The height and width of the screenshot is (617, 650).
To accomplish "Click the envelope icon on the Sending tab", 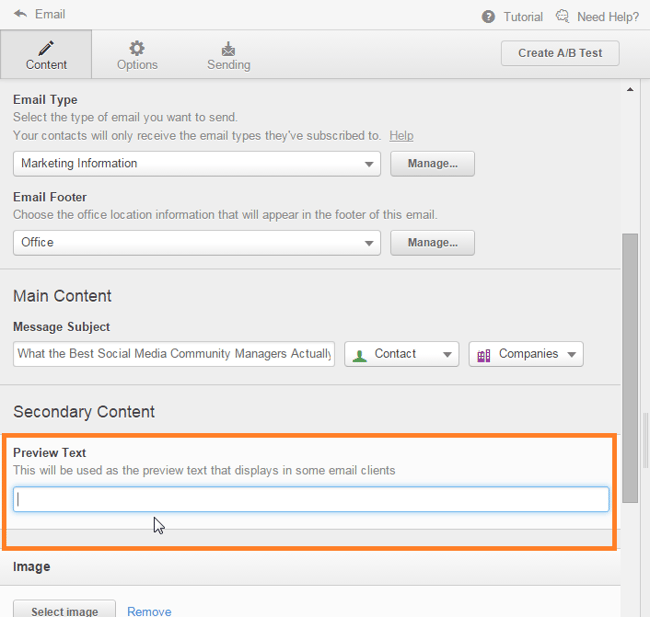I will [228, 47].
